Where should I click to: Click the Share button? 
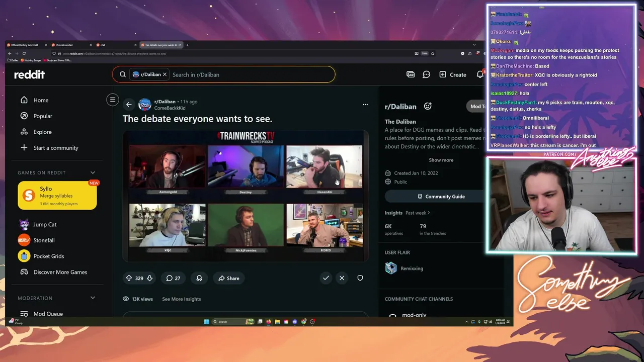(229, 278)
